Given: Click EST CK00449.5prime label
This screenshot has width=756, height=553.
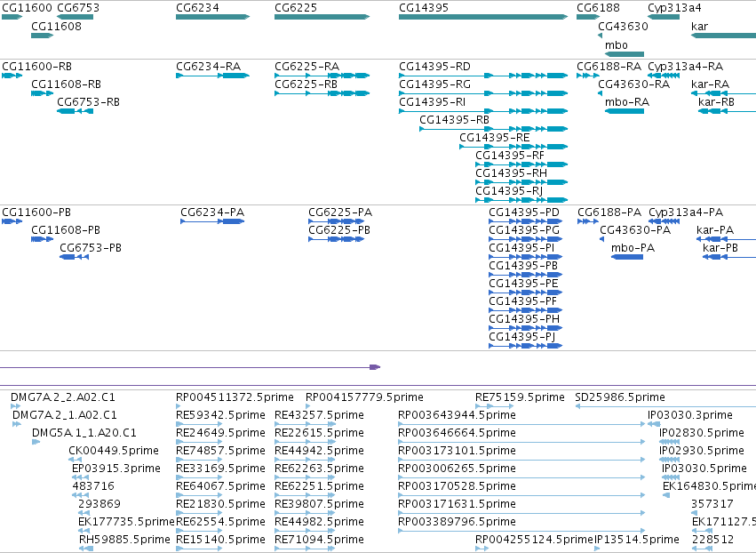Looking at the screenshot, I should (x=114, y=451).
